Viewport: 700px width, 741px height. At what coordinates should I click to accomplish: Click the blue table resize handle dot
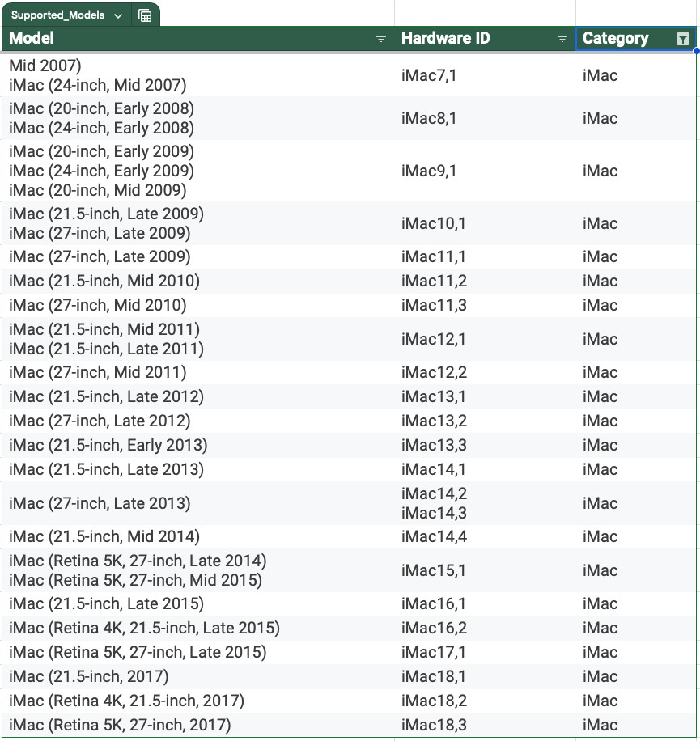696,51
